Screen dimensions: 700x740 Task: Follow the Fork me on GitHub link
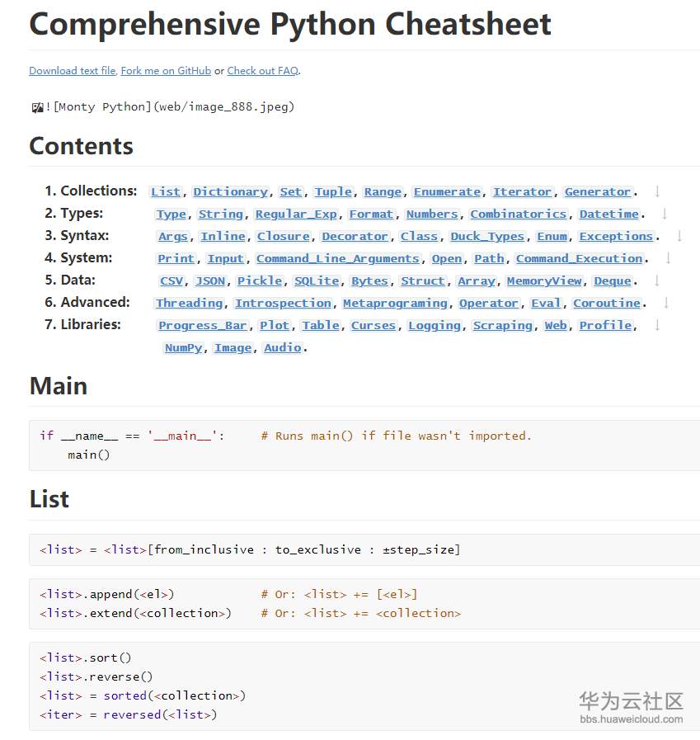166,71
